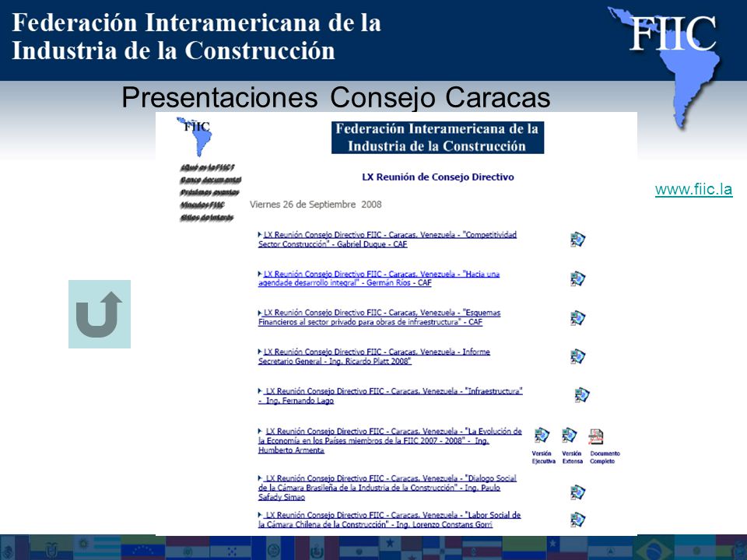This screenshot has height=560, width=747.
Task: Open Dialogo Social Cámara Brasileña link
Action: (388, 488)
